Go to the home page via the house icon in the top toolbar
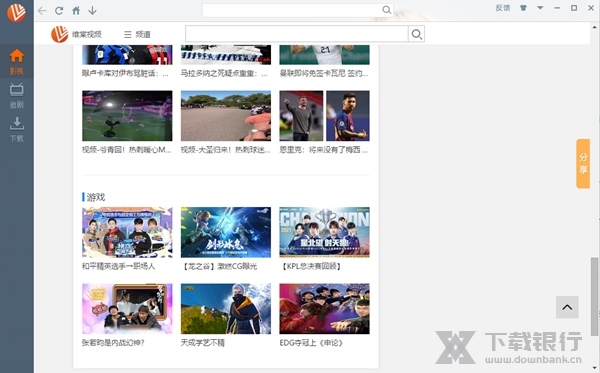The width and height of the screenshot is (600, 373). [x=76, y=10]
